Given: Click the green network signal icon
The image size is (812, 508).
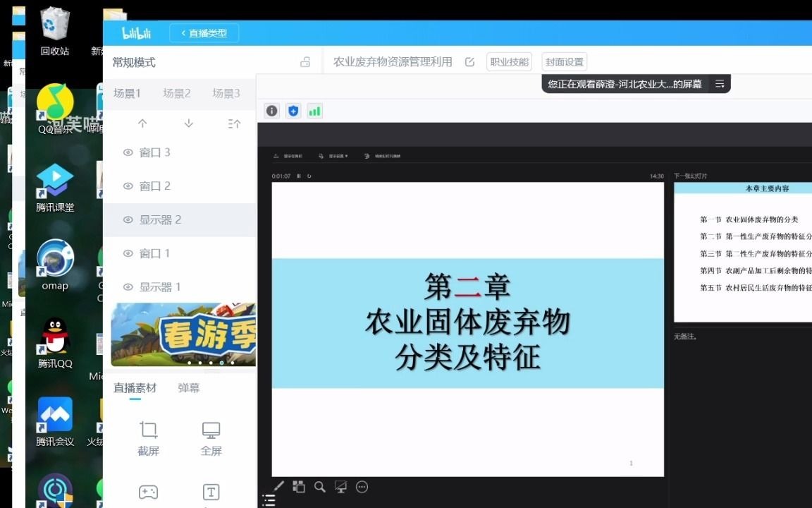Looking at the screenshot, I should coord(315,110).
